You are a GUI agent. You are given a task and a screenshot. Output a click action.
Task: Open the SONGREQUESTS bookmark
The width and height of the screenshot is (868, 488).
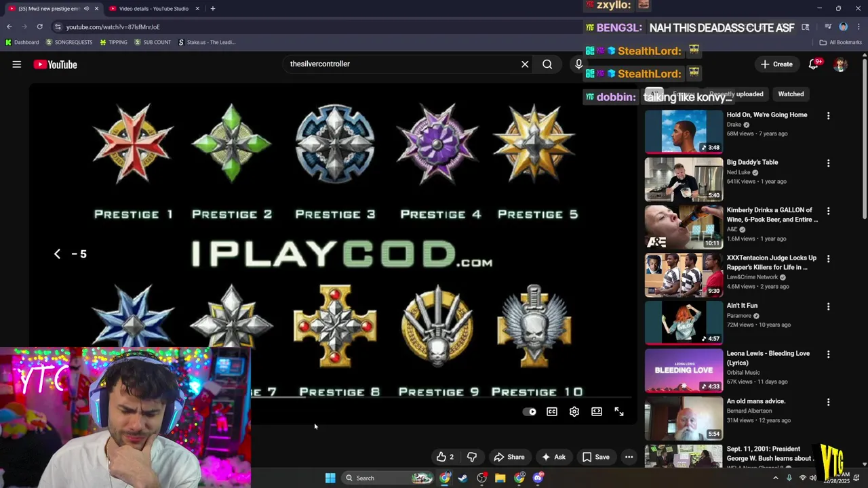(x=69, y=42)
